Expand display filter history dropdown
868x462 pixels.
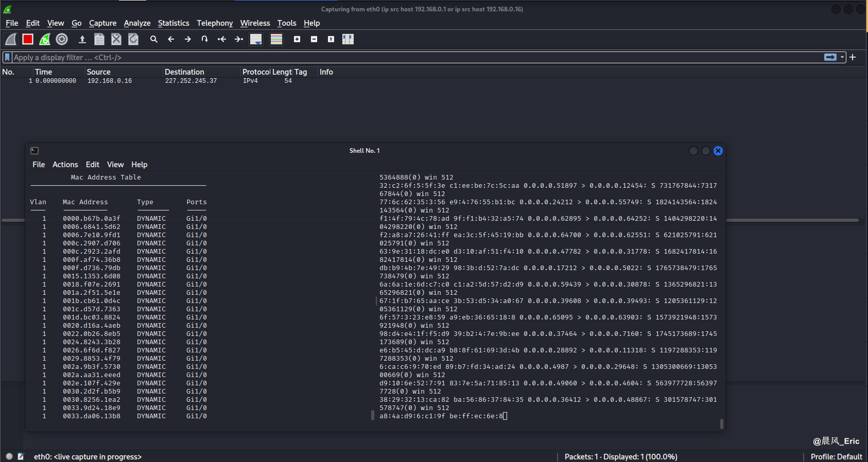coord(842,57)
